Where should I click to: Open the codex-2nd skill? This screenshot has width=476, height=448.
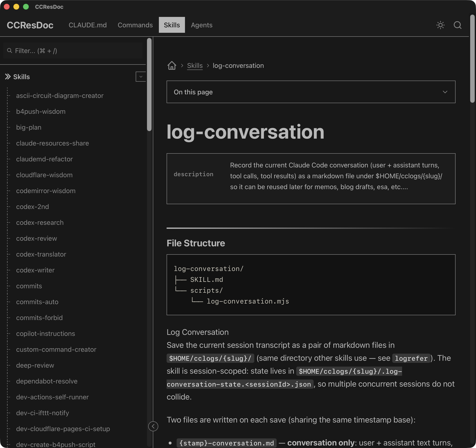[33, 207]
